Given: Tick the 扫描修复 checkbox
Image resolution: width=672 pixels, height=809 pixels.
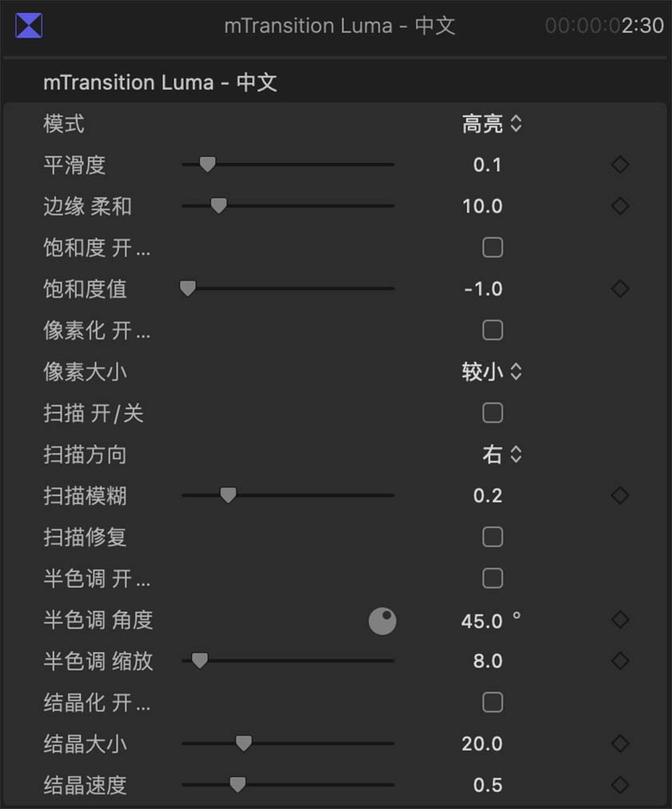Looking at the screenshot, I should point(493,537).
